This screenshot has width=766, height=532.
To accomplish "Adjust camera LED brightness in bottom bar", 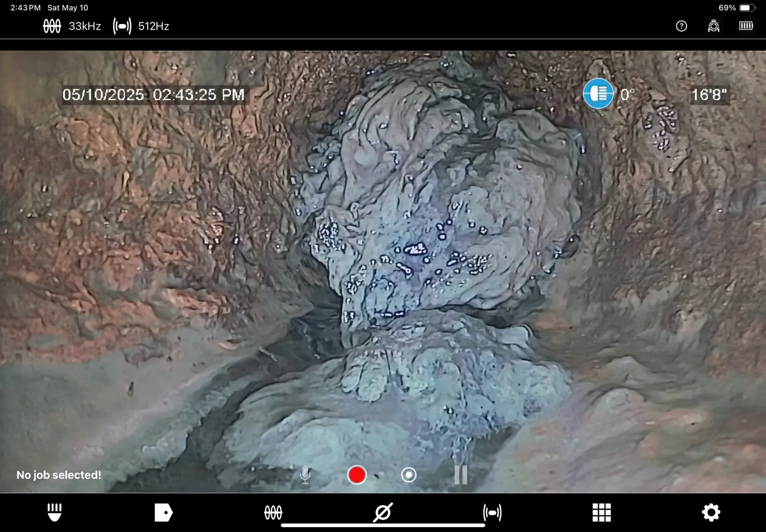I will coord(55,512).
